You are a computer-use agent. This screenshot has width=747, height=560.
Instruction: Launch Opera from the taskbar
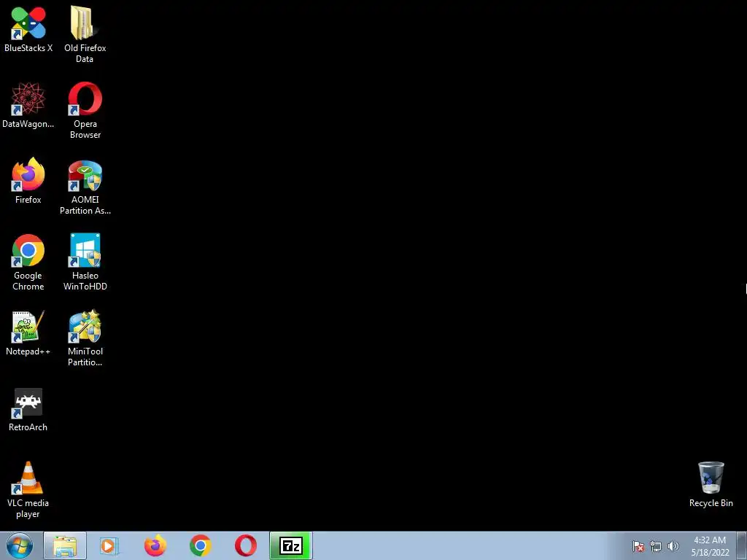pos(245,545)
